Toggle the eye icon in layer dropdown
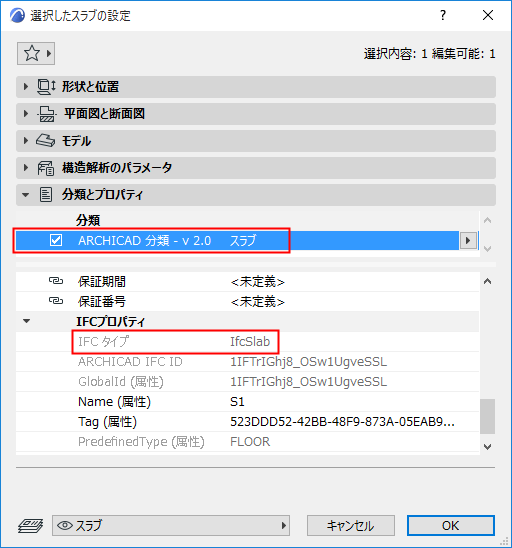 coord(65,525)
